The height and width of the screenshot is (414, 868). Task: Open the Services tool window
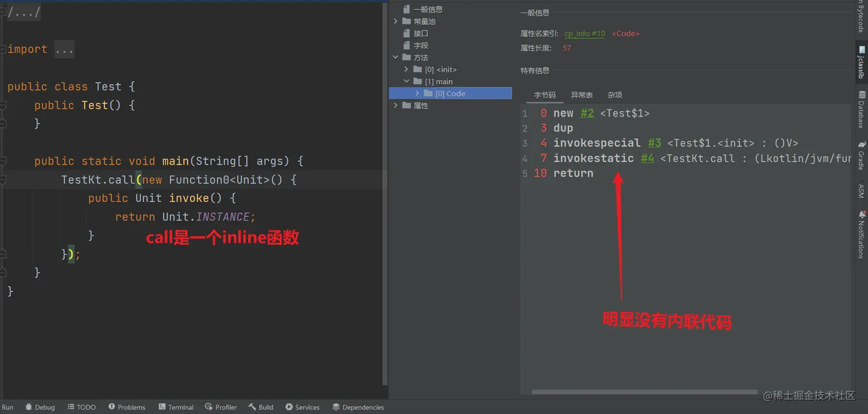pos(303,407)
